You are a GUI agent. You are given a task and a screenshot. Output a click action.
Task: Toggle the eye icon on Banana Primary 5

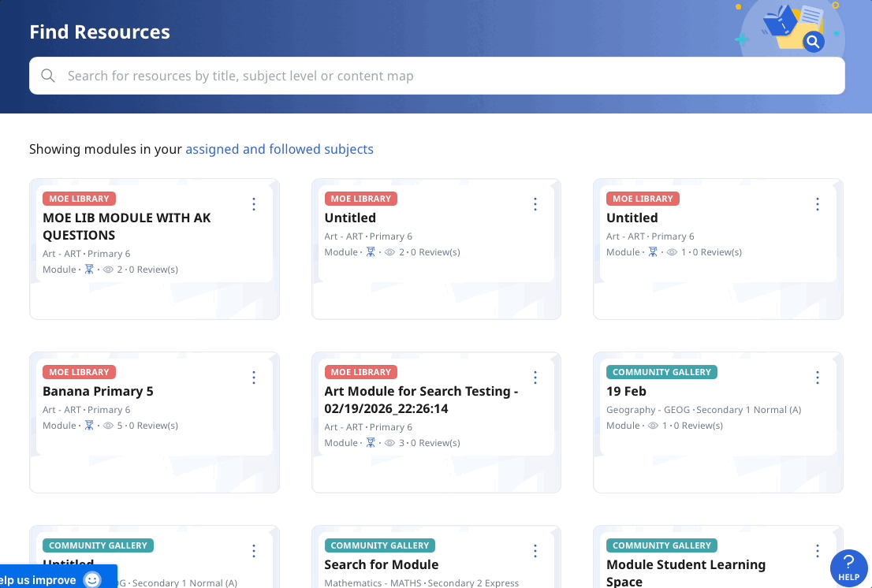tap(106, 425)
